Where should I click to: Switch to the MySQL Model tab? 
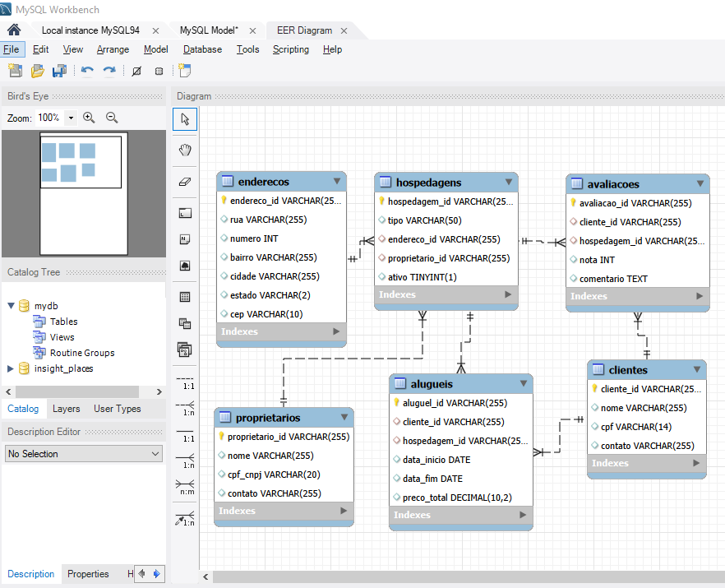click(x=208, y=30)
